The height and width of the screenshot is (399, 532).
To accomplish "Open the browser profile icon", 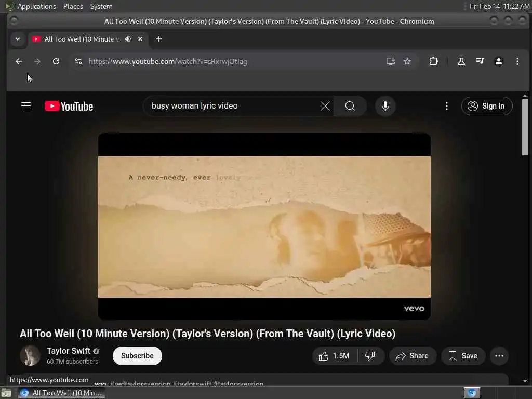I will (498, 61).
